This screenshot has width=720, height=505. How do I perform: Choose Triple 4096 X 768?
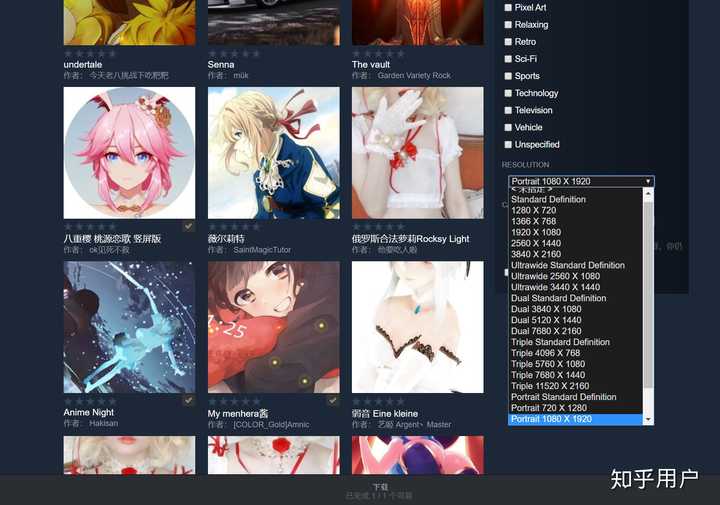[x=575, y=353]
